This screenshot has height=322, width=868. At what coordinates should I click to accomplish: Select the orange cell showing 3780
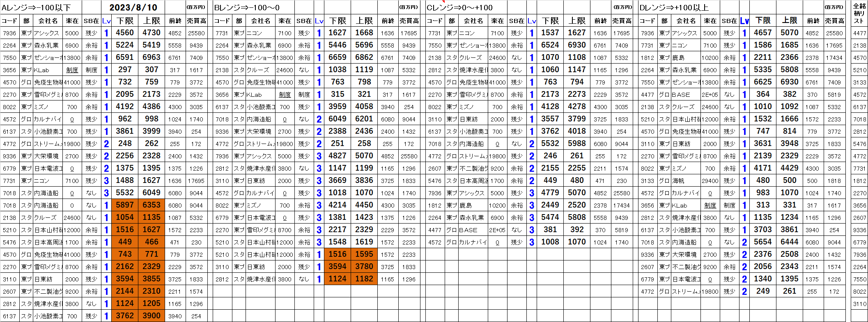point(364,267)
